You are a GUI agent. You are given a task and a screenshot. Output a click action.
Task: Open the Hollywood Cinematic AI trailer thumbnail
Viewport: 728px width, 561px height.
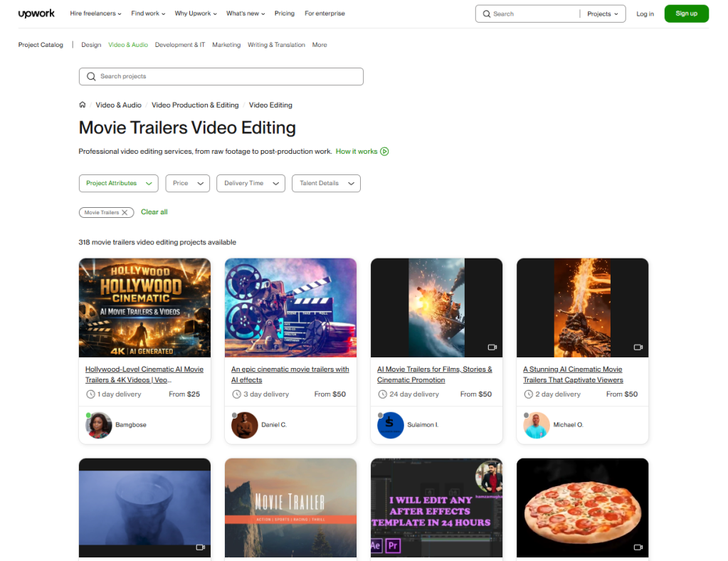[144, 308]
